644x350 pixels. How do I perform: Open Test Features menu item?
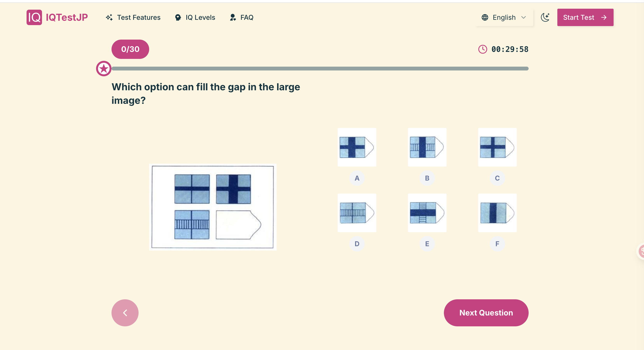tap(133, 17)
